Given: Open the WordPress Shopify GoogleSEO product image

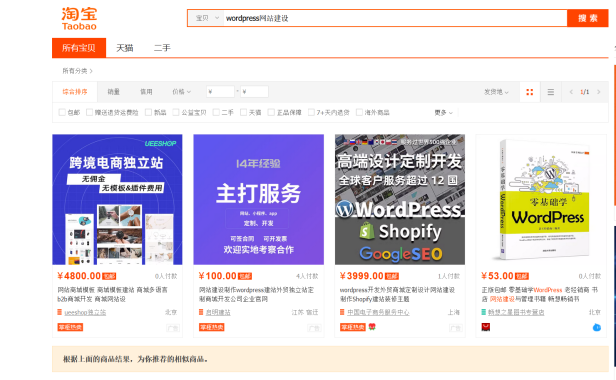Looking at the screenshot, I should (400, 200).
